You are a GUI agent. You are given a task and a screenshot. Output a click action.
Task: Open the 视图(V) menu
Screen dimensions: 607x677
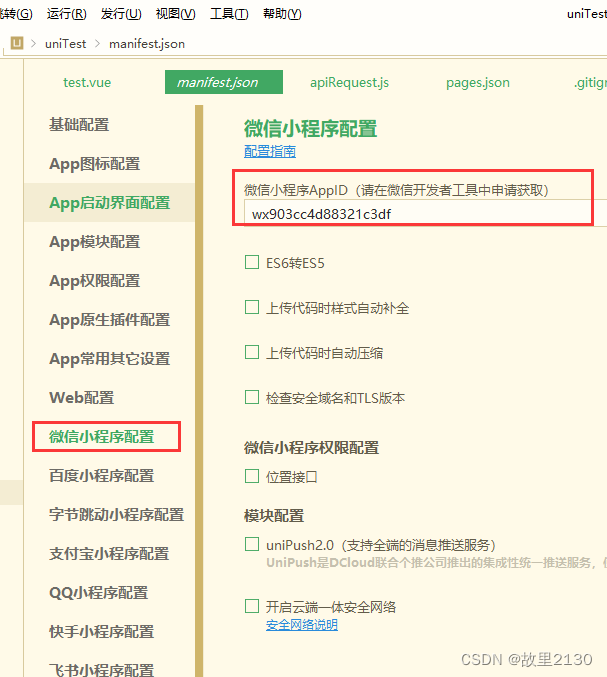tap(176, 14)
